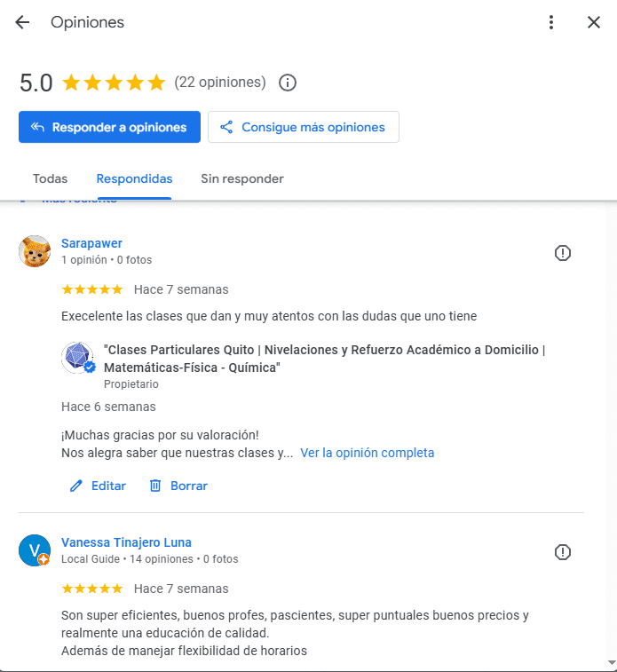This screenshot has width=617, height=672.
Task: Delete the reply using Borrar
Action: [x=178, y=486]
